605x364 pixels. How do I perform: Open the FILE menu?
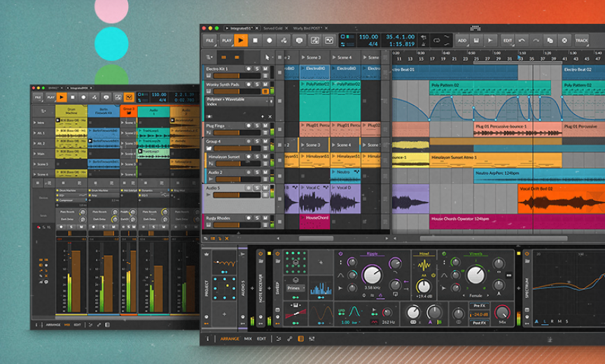[x=209, y=41]
